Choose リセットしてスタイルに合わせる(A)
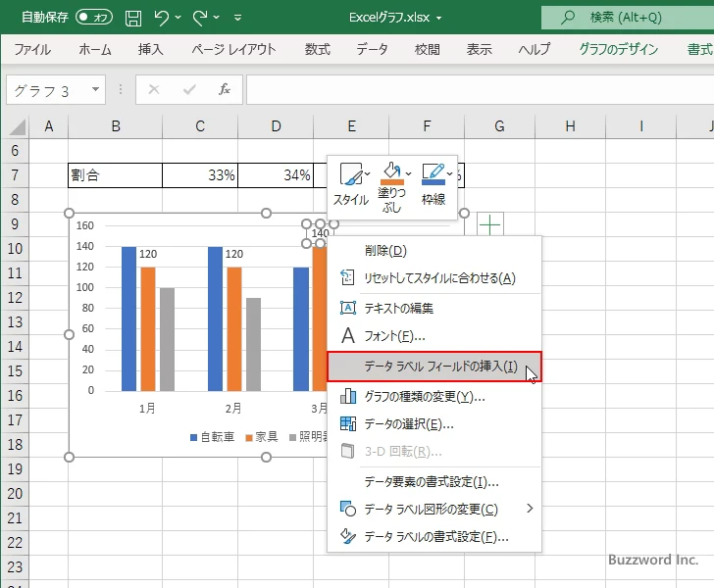This screenshot has width=714, height=588. pyautogui.click(x=434, y=278)
